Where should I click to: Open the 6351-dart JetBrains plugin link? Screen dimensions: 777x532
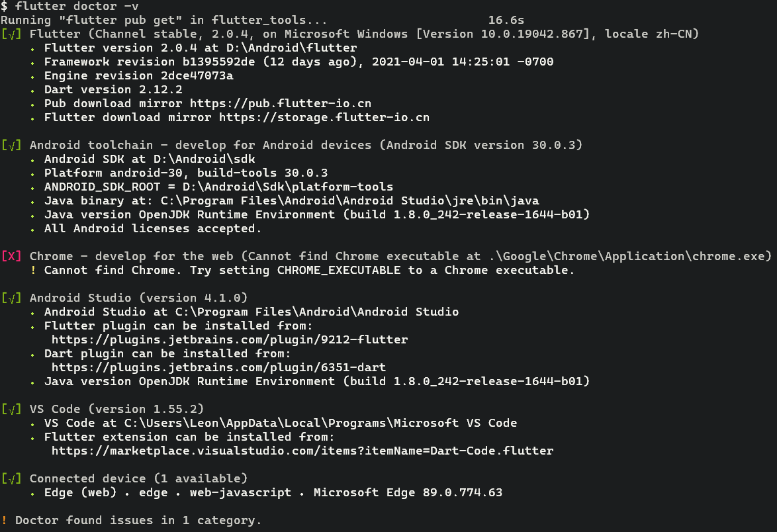pos(218,367)
